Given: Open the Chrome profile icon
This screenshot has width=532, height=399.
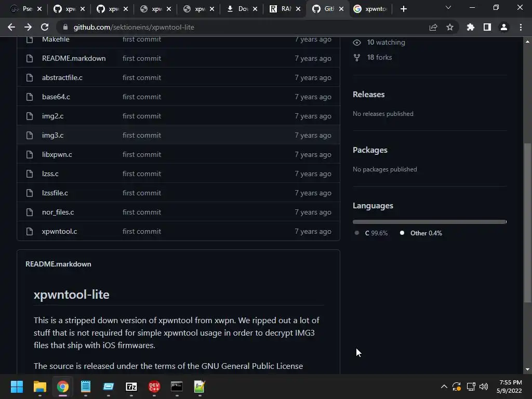Looking at the screenshot, I should [x=504, y=27].
